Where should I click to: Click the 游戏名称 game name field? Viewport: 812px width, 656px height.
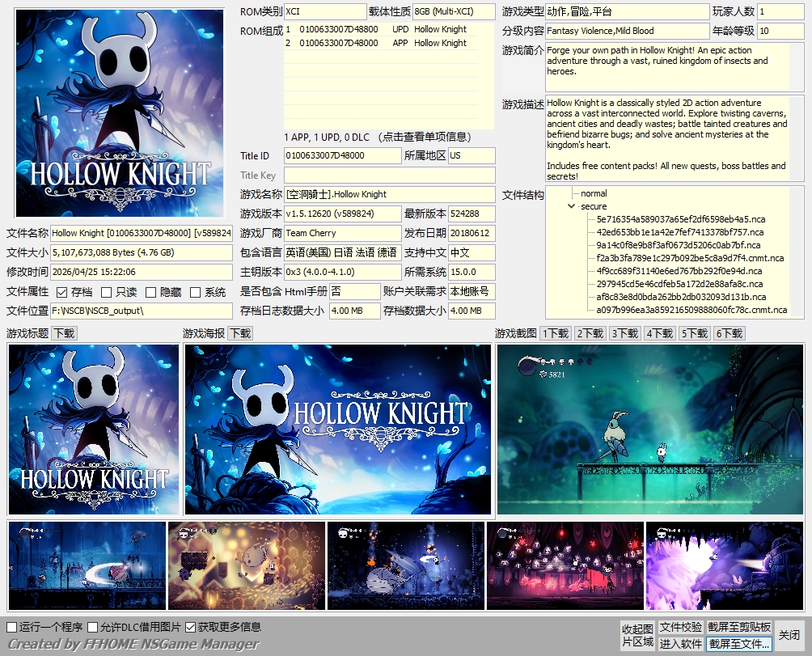[x=390, y=194]
